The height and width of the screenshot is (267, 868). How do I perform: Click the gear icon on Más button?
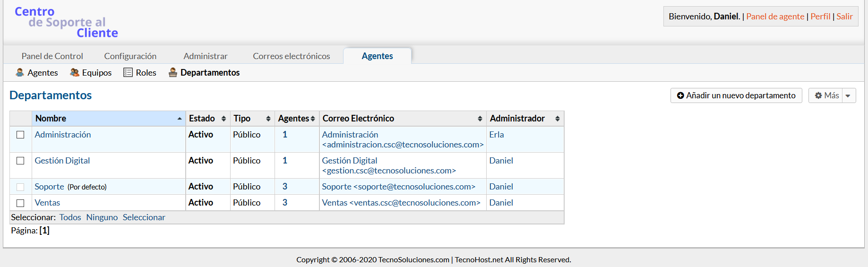(818, 95)
